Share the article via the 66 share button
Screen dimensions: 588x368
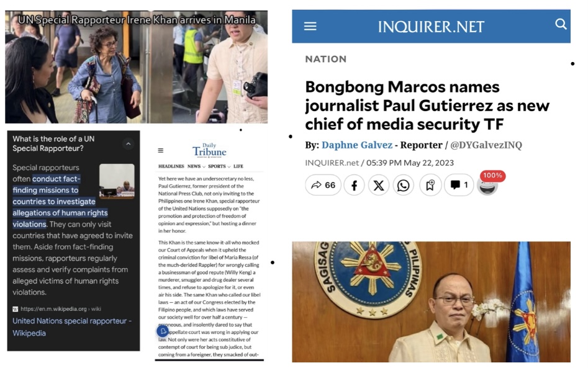click(x=323, y=185)
